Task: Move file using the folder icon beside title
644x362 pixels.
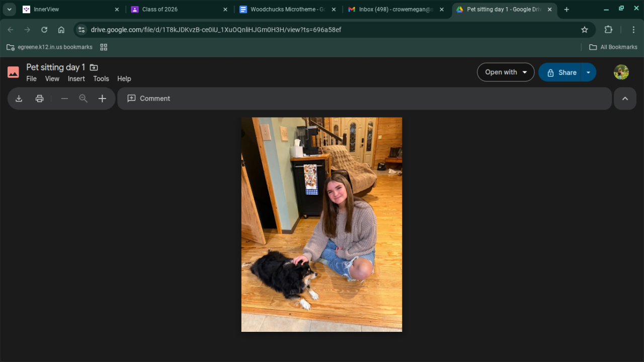Action: click(94, 67)
